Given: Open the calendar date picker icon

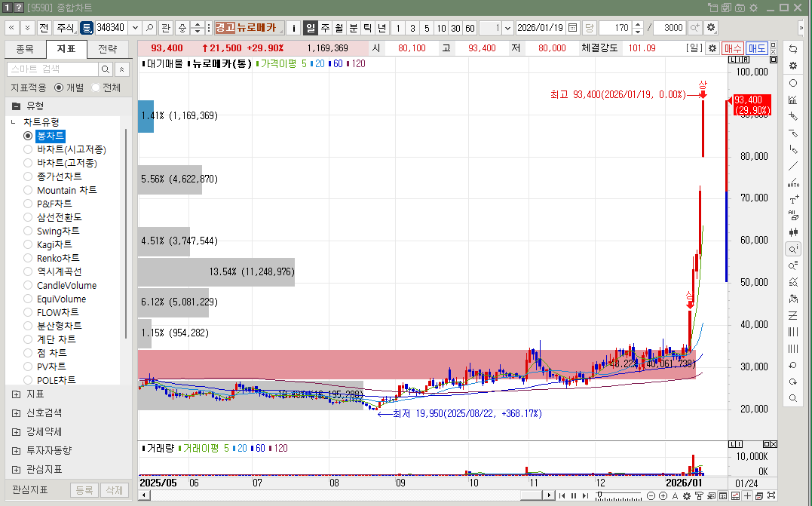Looking at the screenshot, I should coord(573,28).
